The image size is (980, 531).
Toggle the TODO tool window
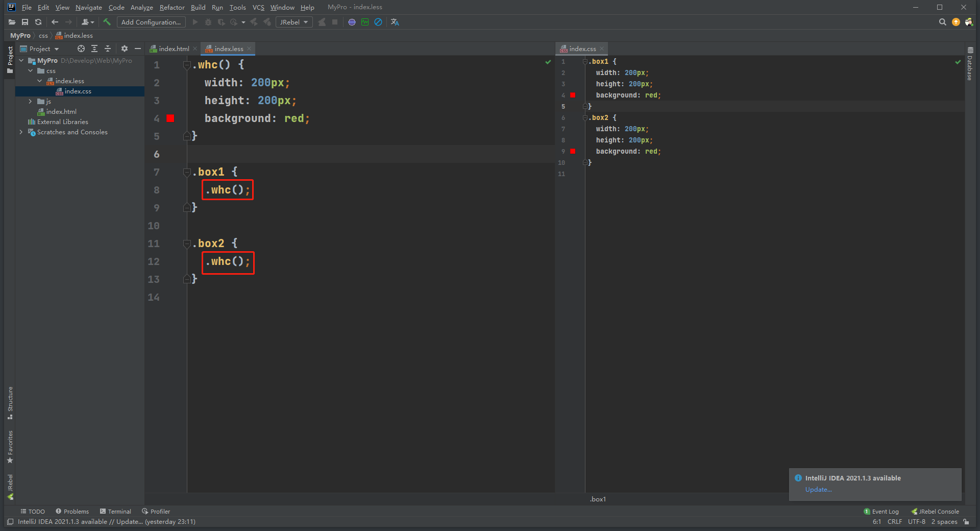pyautogui.click(x=33, y=512)
